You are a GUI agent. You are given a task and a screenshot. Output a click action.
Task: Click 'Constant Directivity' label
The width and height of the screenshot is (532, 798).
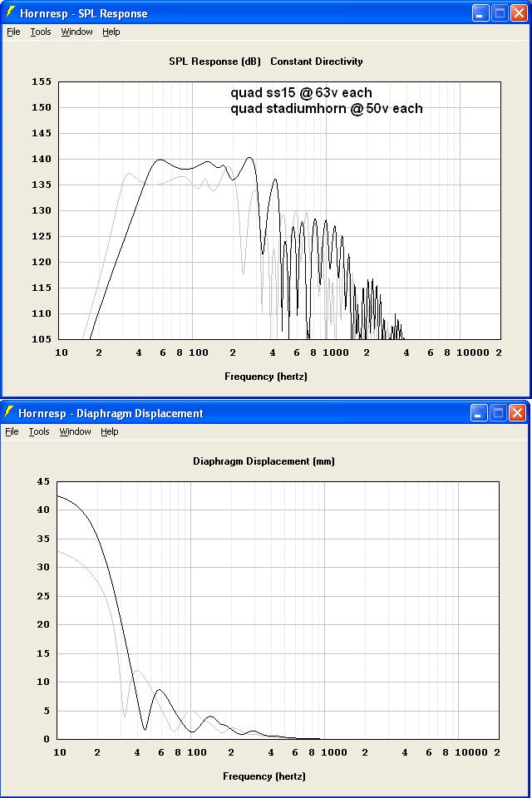click(317, 62)
